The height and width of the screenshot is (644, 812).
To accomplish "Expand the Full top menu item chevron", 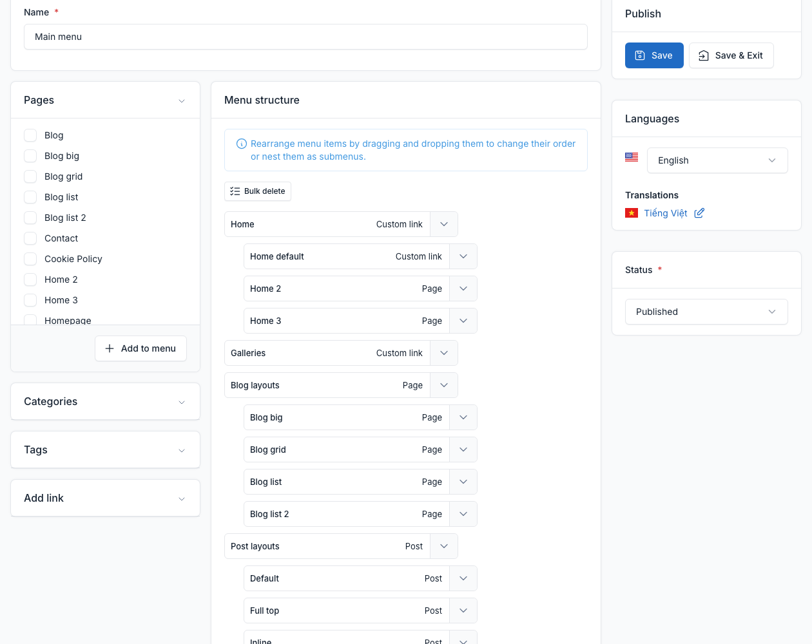I will click(x=463, y=611).
